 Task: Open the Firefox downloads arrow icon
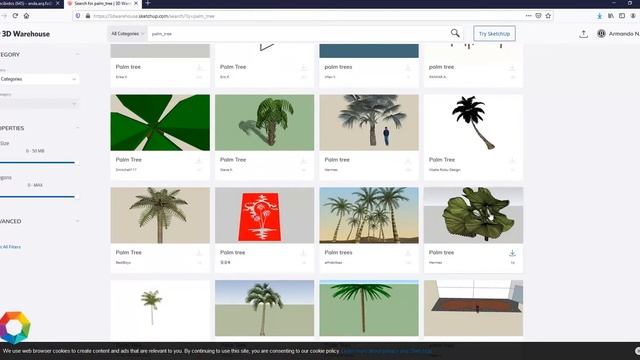(599, 16)
